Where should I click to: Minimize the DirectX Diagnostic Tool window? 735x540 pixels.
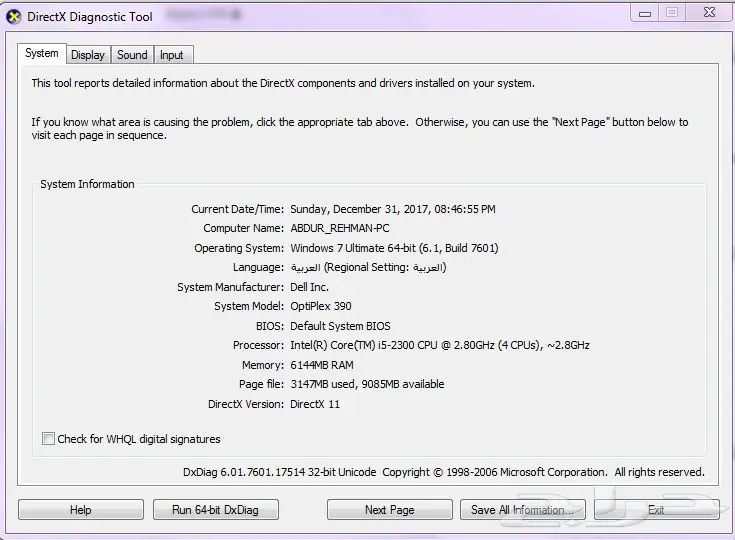pyautogui.click(x=642, y=13)
